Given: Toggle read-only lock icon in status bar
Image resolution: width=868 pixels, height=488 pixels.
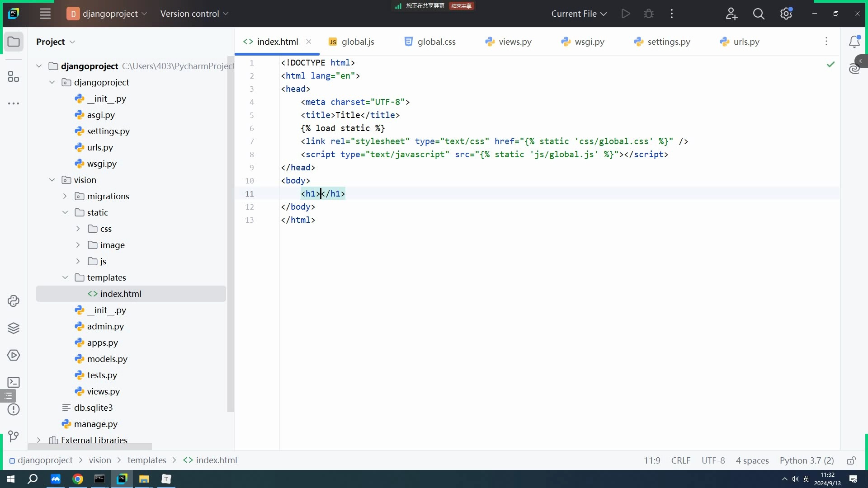Looking at the screenshot, I should [851, 460].
